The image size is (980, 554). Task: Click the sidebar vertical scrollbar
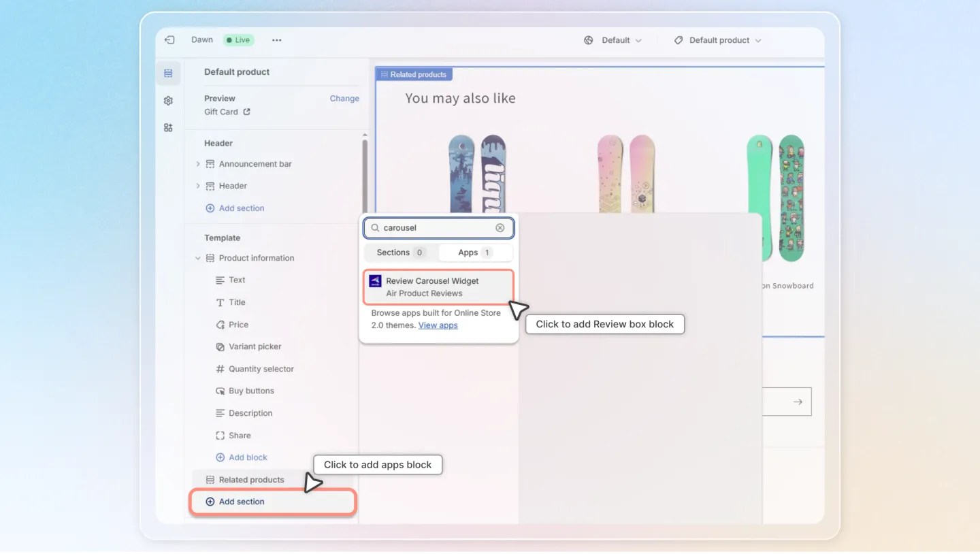[x=365, y=177]
